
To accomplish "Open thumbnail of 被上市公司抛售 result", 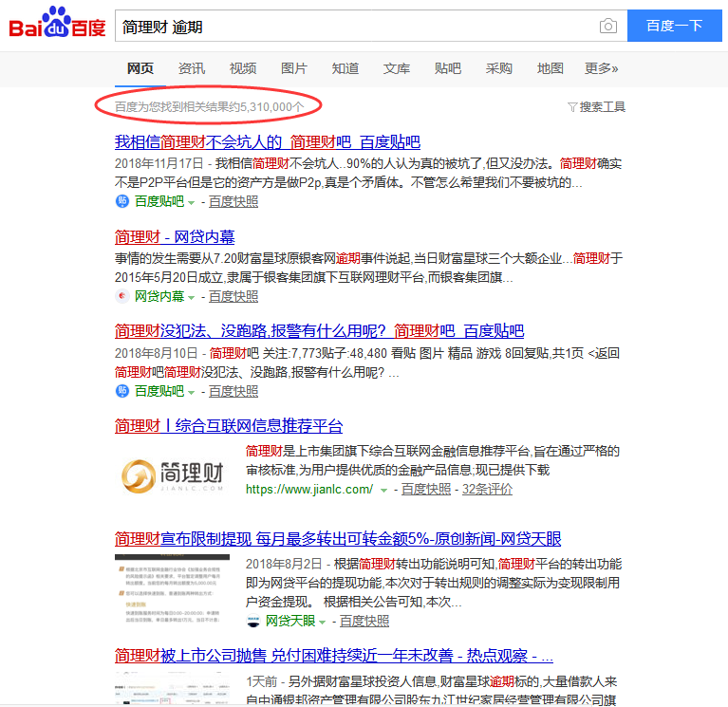I will [172, 688].
